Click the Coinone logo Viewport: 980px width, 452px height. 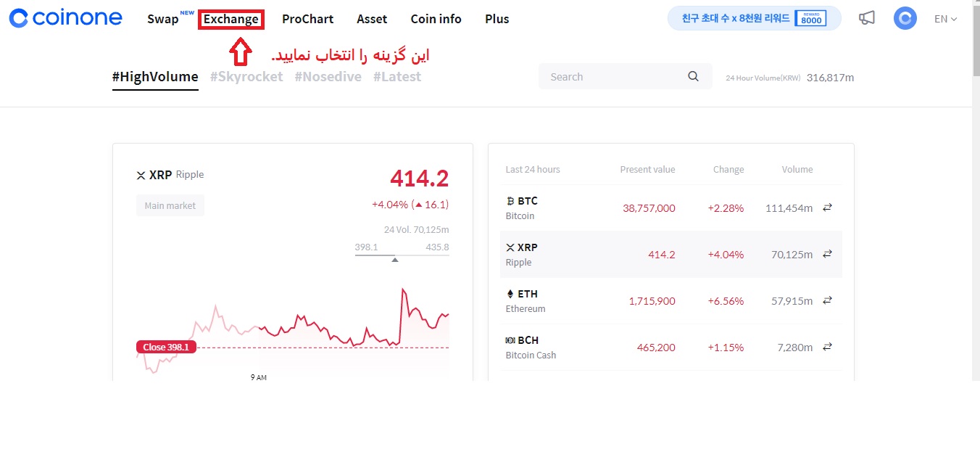tap(65, 18)
